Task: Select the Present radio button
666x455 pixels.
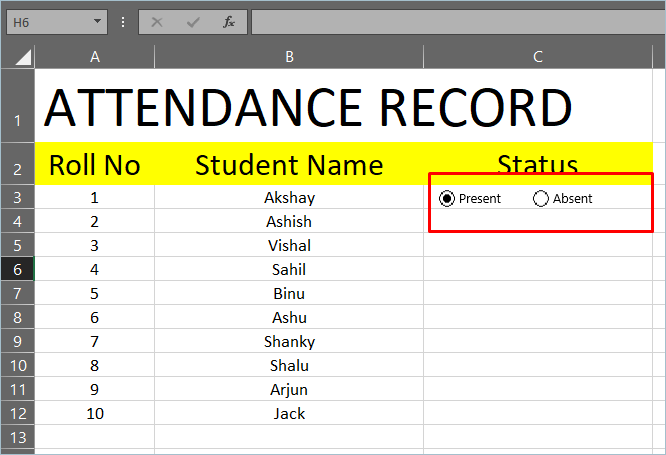Action: [447, 198]
